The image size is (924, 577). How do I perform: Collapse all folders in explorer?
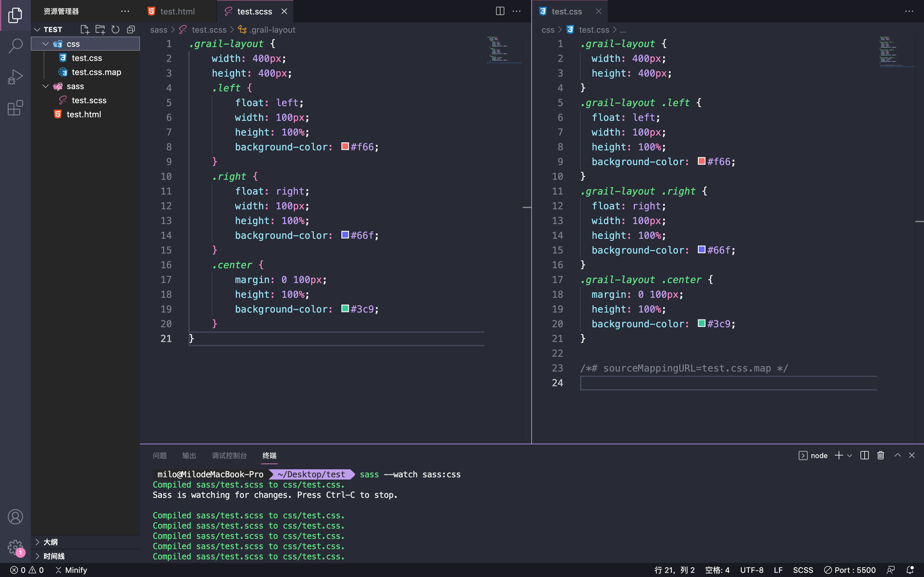(x=131, y=29)
